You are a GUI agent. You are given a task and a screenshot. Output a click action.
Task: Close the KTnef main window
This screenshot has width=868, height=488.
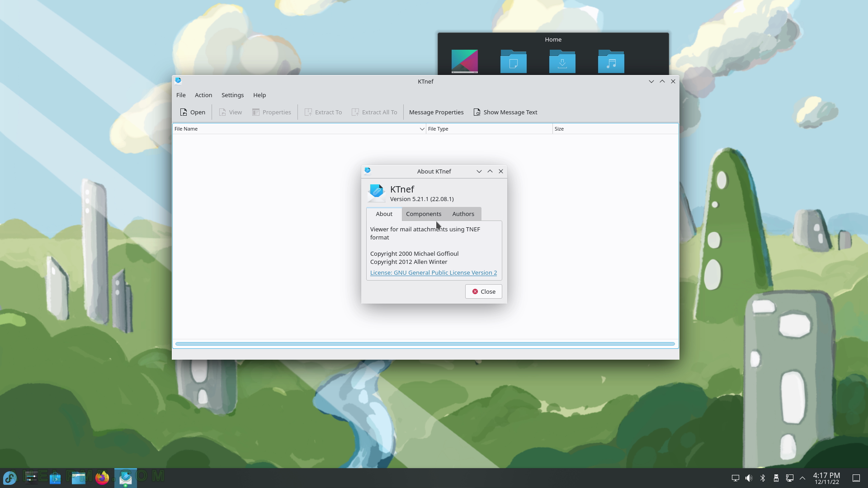pos(673,81)
